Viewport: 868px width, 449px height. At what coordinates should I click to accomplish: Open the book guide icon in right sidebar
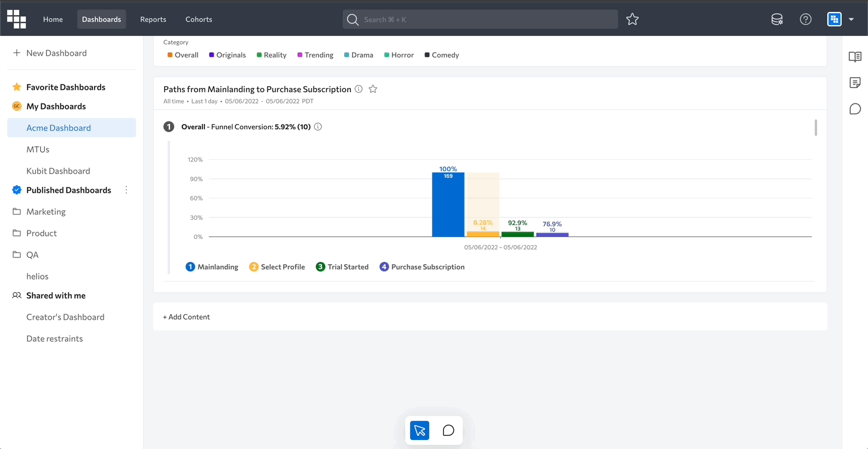855,57
